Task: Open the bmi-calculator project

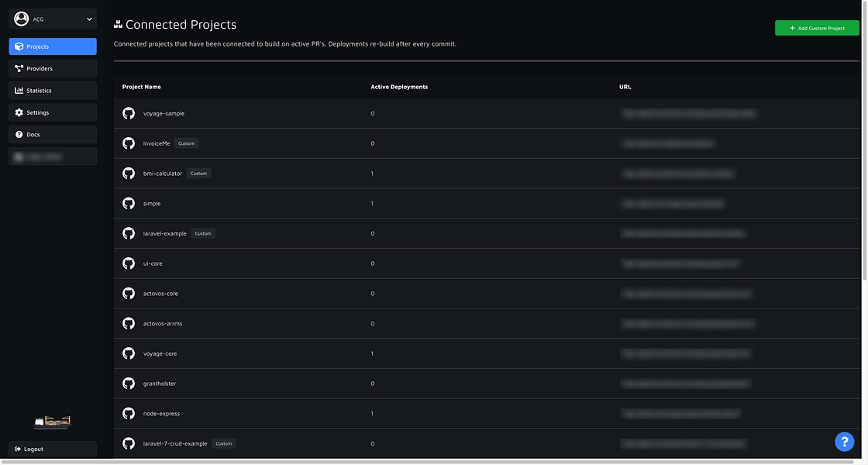Action: tap(163, 174)
